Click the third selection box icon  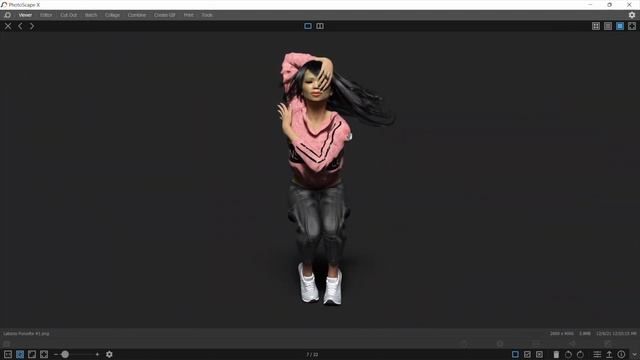point(539,354)
